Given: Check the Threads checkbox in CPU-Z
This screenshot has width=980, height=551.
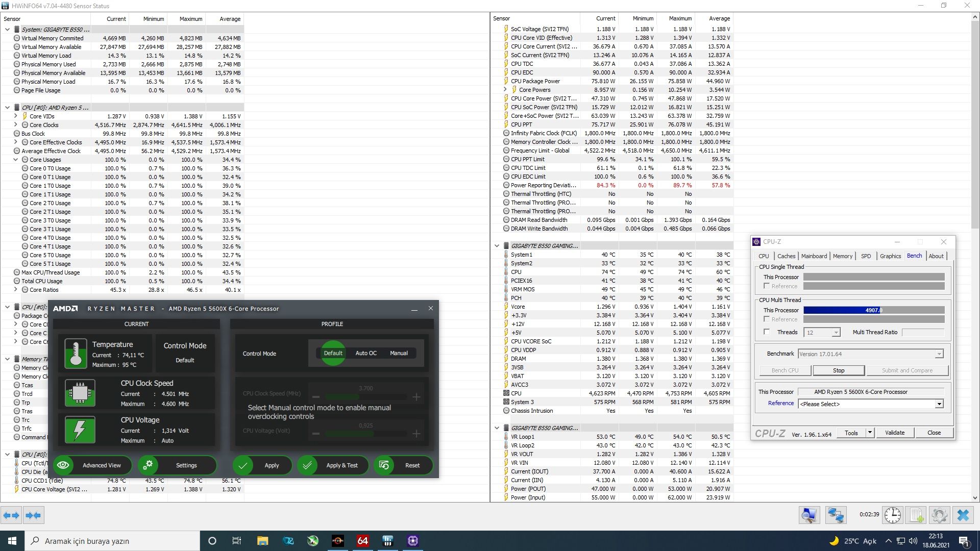Looking at the screenshot, I should point(767,332).
